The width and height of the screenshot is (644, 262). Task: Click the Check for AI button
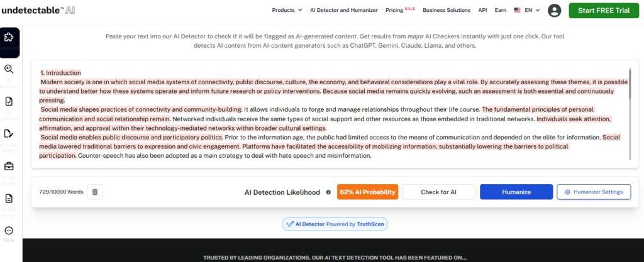click(438, 192)
